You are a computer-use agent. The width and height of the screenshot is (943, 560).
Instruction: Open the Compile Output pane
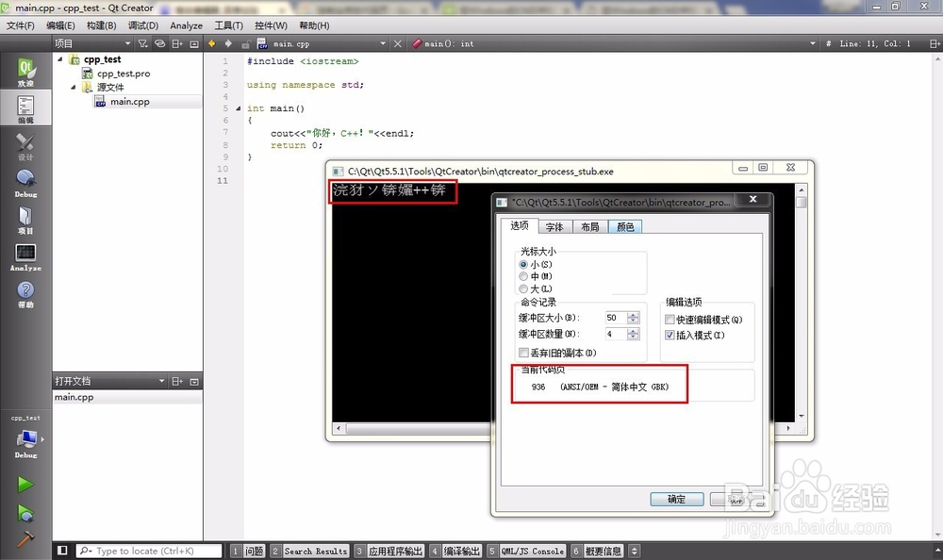click(455, 551)
